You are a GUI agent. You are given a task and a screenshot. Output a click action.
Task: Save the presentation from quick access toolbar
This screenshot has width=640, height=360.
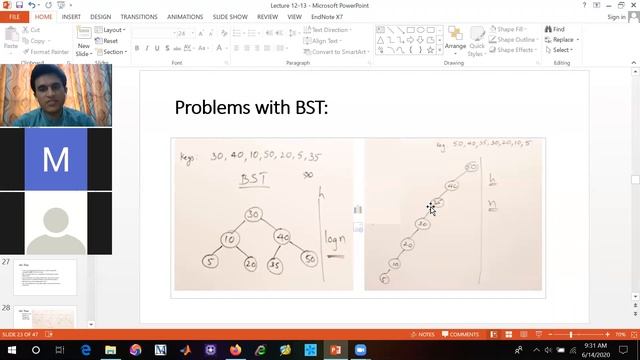pyautogui.click(x=19, y=5)
